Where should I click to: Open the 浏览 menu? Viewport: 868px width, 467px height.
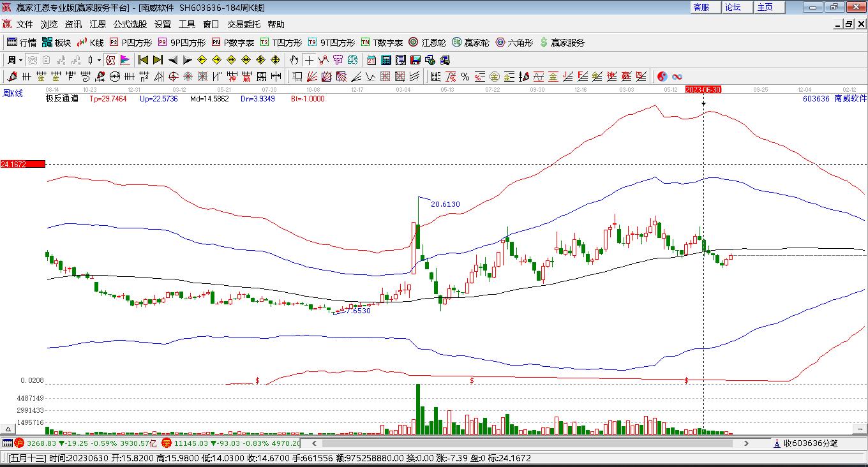(x=49, y=24)
